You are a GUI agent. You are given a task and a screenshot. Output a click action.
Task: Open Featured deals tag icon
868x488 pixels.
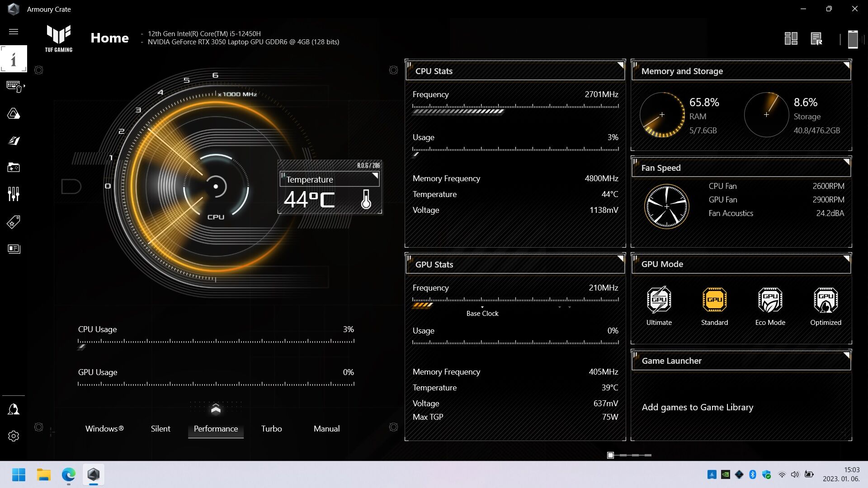click(x=14, y=222)
